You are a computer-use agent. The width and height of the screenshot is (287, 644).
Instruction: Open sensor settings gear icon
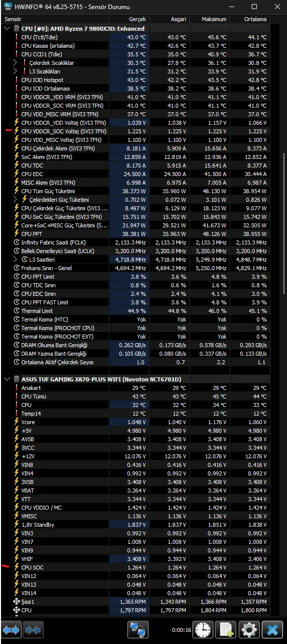point(249,629)
